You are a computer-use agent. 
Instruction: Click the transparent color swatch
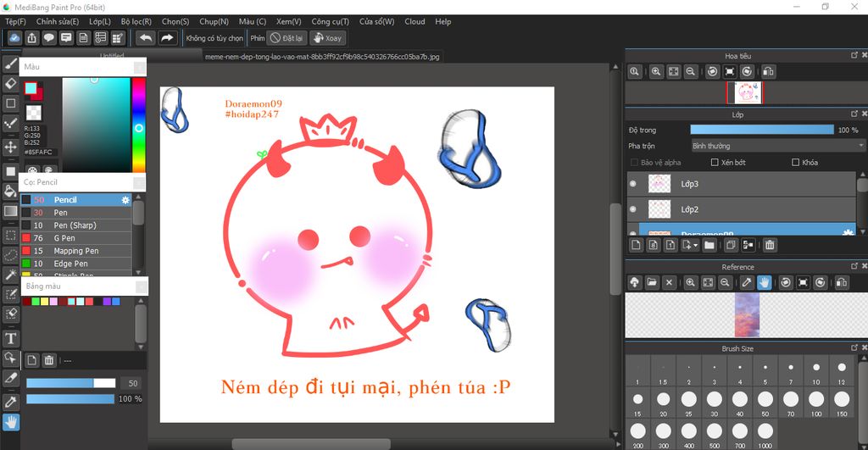[34, 113]
